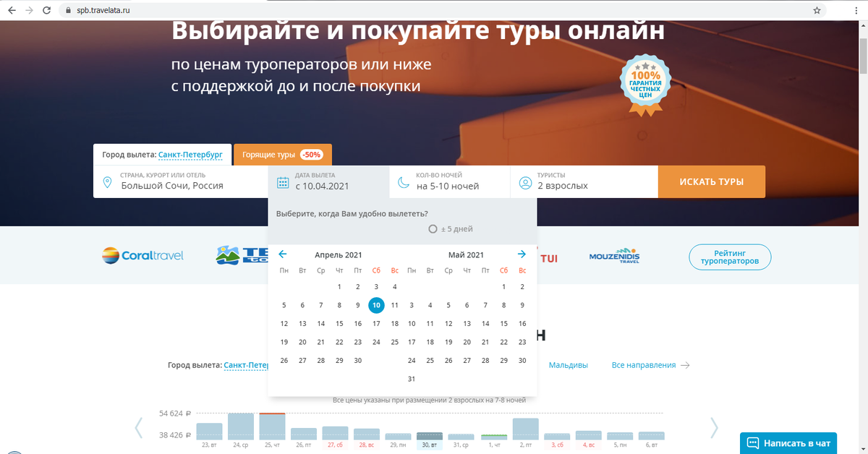Reload the page with refresh icon

[x=47, y=11]
